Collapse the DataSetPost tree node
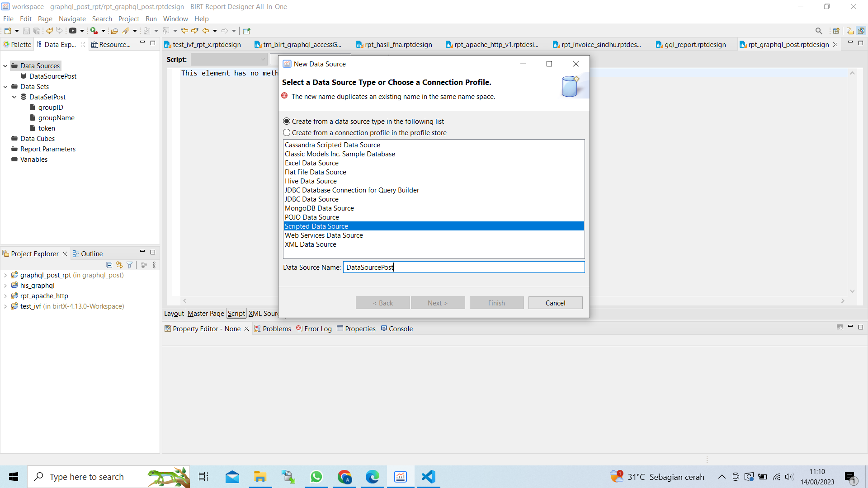868x488 pixels. (14, 97)
